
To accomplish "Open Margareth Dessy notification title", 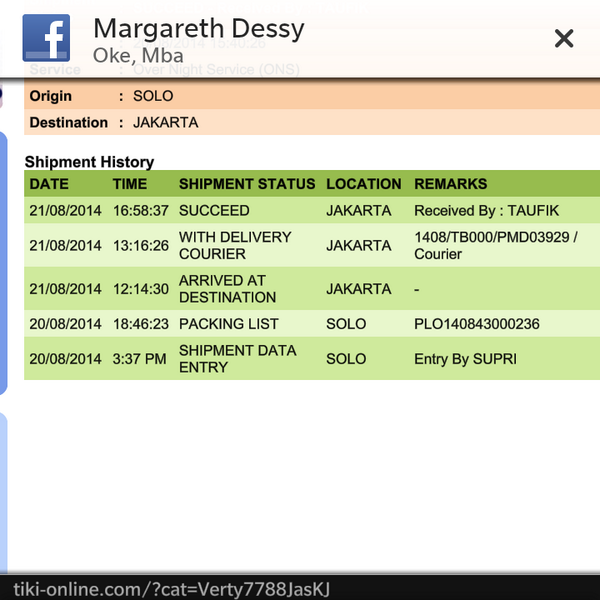I will pyautogui.click(x=199, y=29).
